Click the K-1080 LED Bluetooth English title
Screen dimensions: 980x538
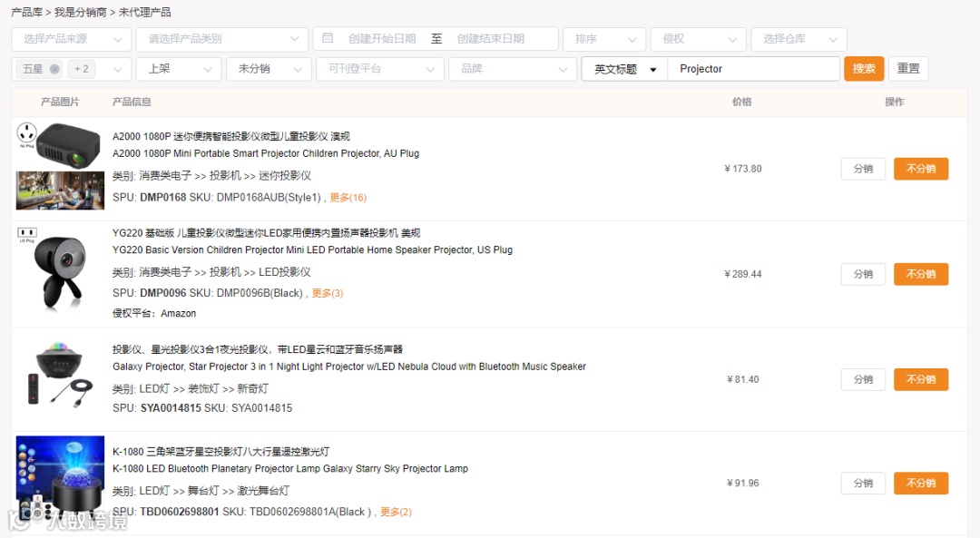(290, 469)
